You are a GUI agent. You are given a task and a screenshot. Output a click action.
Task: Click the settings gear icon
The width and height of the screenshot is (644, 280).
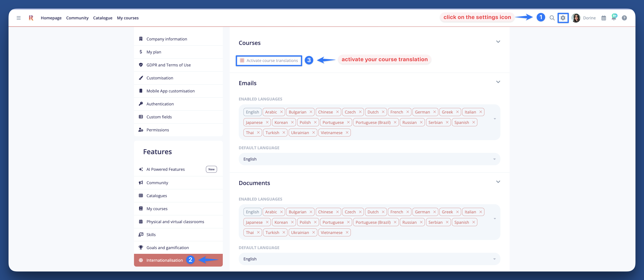[563, 18]
